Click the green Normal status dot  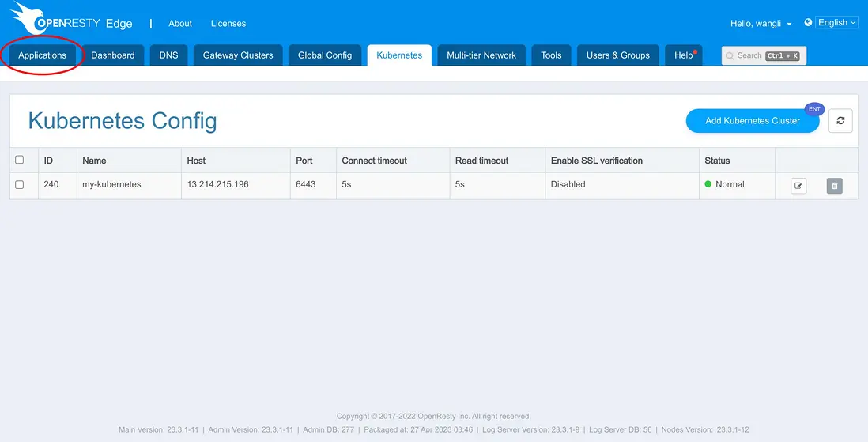[708, 184]
